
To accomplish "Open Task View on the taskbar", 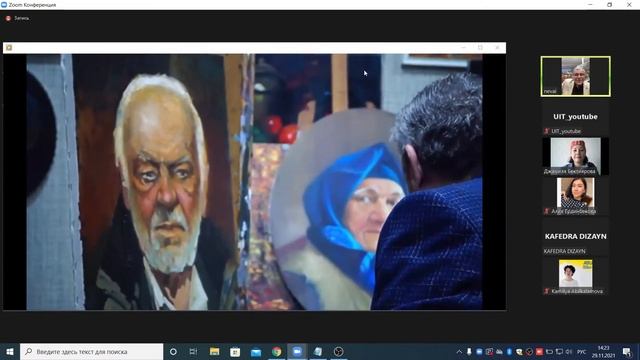I will (193, 351).
